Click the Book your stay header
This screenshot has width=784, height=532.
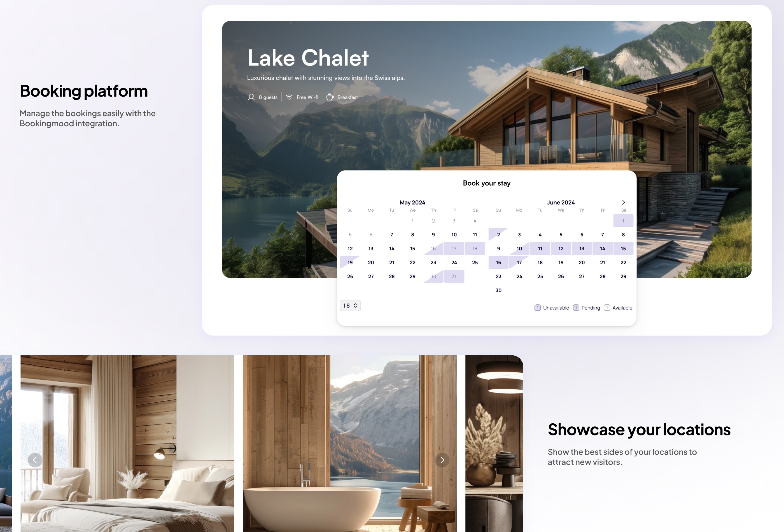487,183
